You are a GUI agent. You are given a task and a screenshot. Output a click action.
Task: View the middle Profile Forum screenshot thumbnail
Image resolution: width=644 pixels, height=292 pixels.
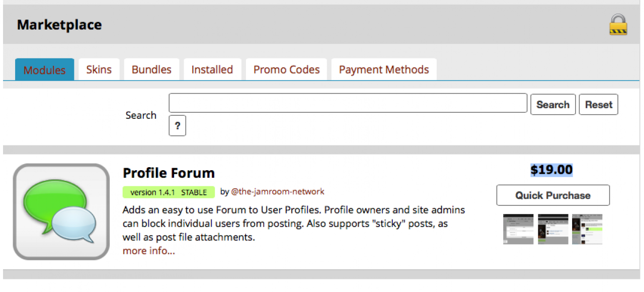coord(552,229)
